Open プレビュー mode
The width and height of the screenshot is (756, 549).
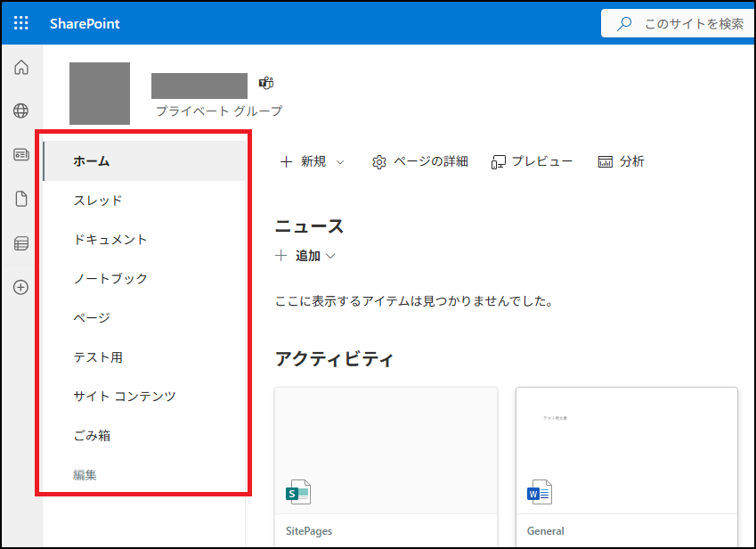click(532, 161)
